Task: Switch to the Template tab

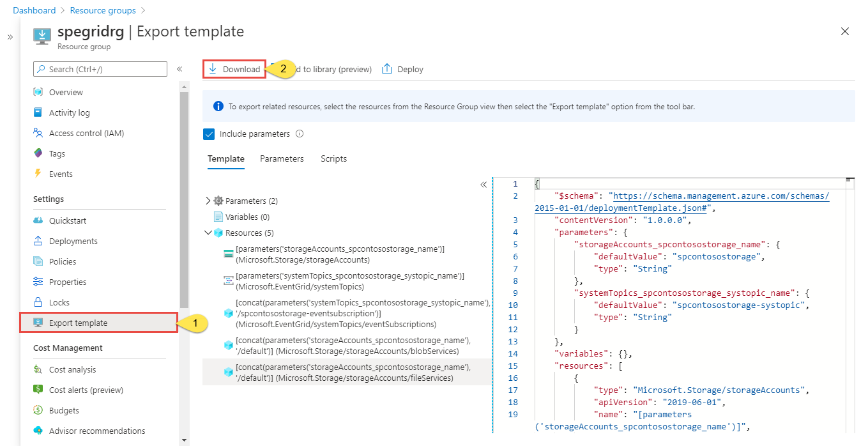Action: tap(226, 158)
